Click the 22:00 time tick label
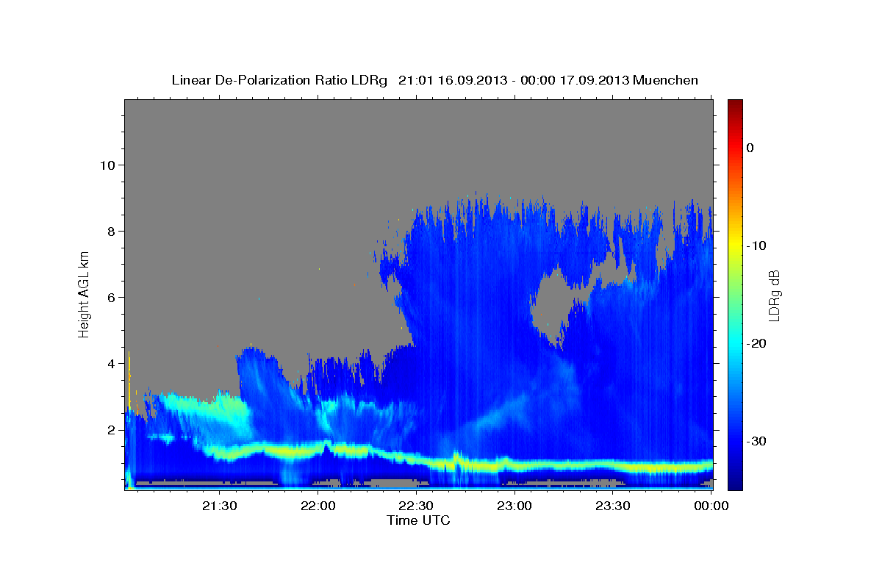The height and width of the screenshot is (588, 882). click(318, 505)
